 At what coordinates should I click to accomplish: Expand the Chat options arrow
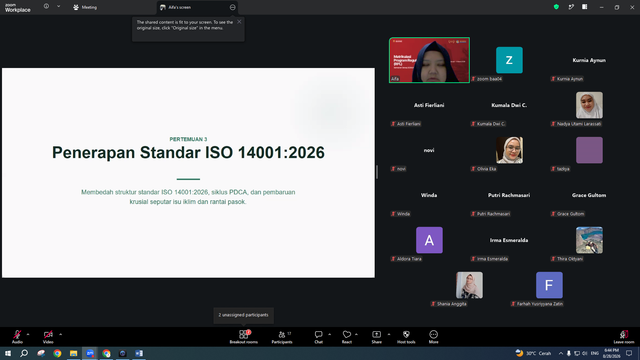[329, 334]
